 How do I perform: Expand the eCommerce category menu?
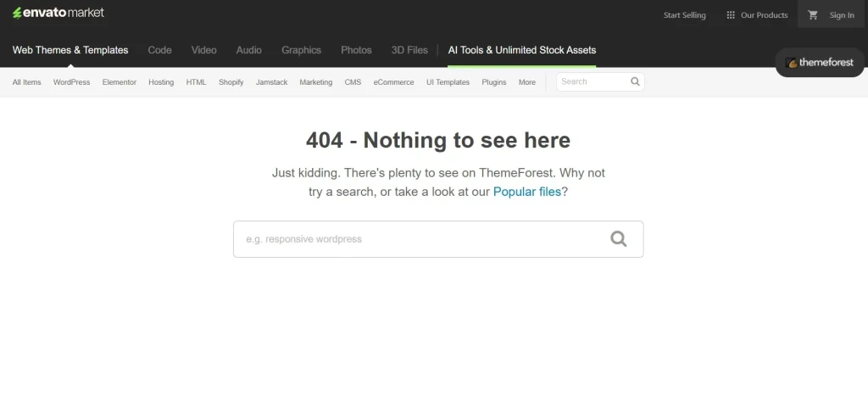pos(393,82)
